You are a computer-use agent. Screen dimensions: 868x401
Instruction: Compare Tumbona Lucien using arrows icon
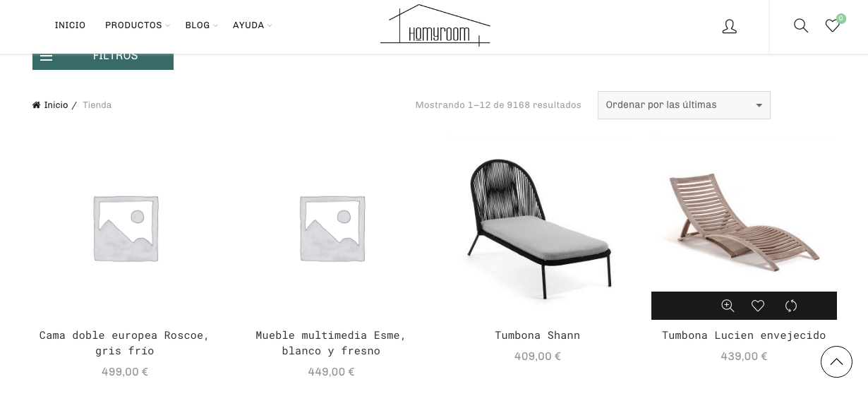pyautogui.click(x=791, y=306)
